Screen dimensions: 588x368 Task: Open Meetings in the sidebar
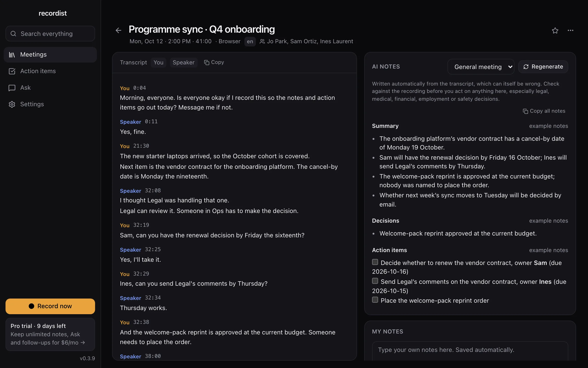click(50, 55)
